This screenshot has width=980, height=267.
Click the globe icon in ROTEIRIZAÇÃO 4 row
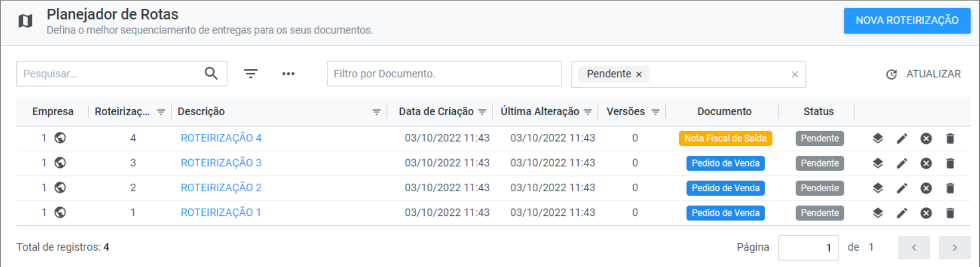tap(60, 138)
